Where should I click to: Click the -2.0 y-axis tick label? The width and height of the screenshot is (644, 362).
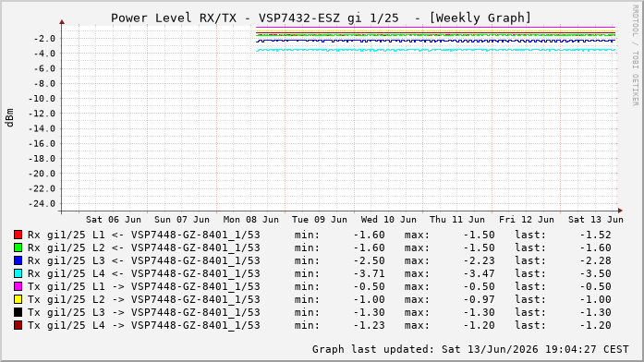click(x=44, y=39)
